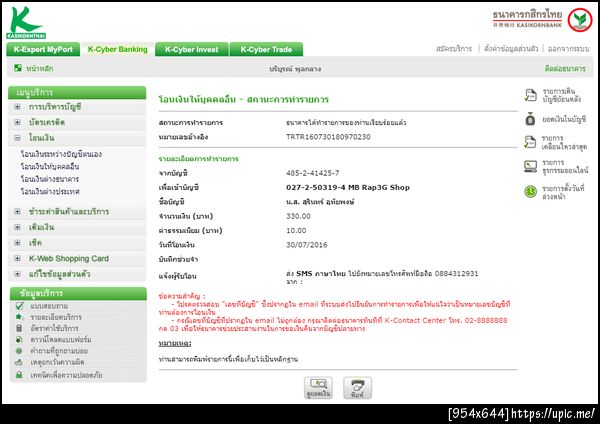Expand the ชำระค่าสินค้าและบริการ menu section
600x424 pixels.
coord(17,211)
